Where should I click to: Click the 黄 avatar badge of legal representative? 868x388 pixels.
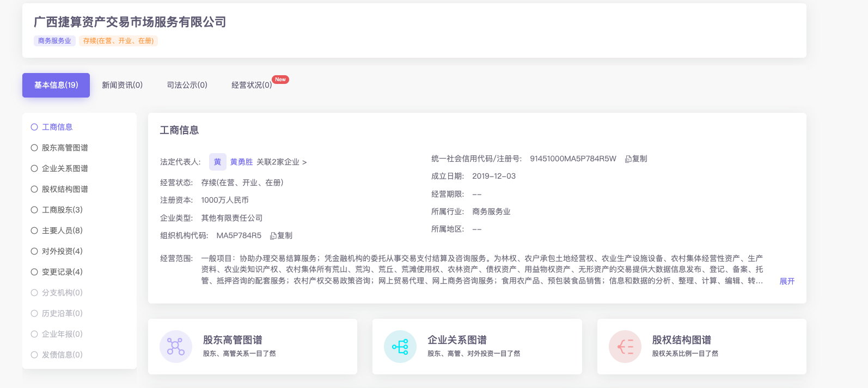(218, 162)
